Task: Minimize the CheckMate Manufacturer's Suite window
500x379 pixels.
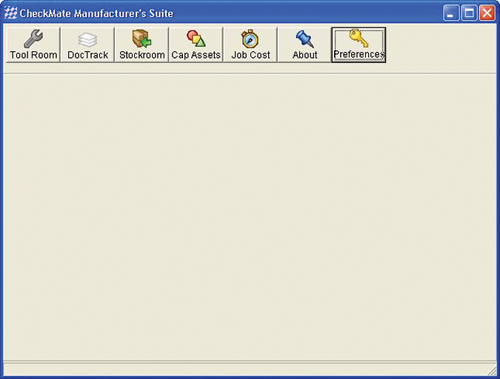Action: [x=451, y=13]
